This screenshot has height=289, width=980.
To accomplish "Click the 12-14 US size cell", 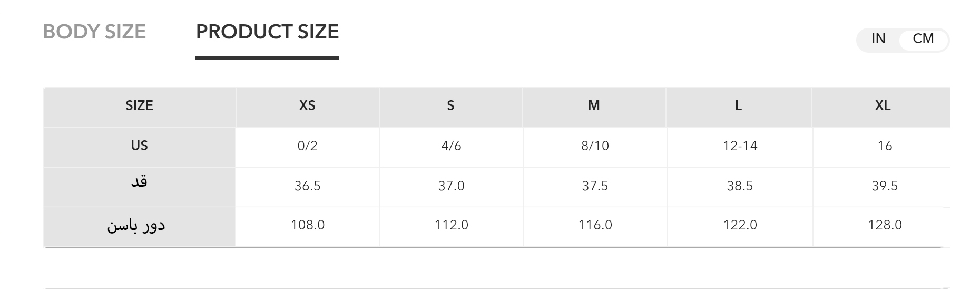I will tap(740, 146).
